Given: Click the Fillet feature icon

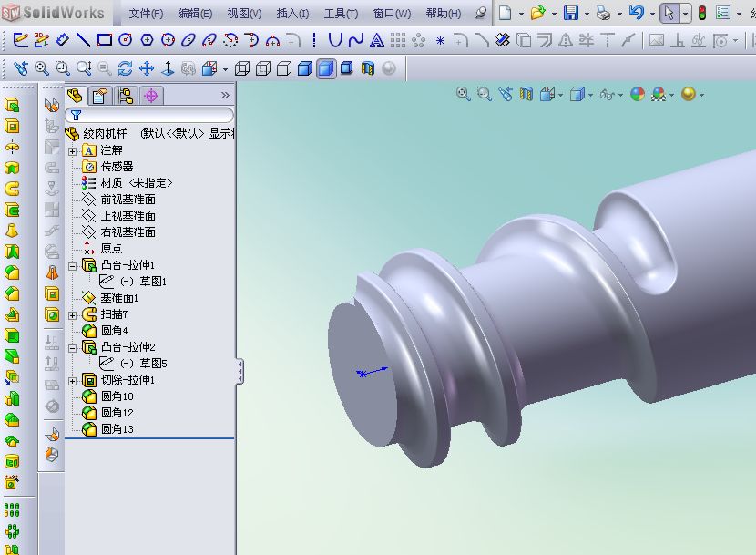Looking at the screenshot, I should click(x=12, y=272).
